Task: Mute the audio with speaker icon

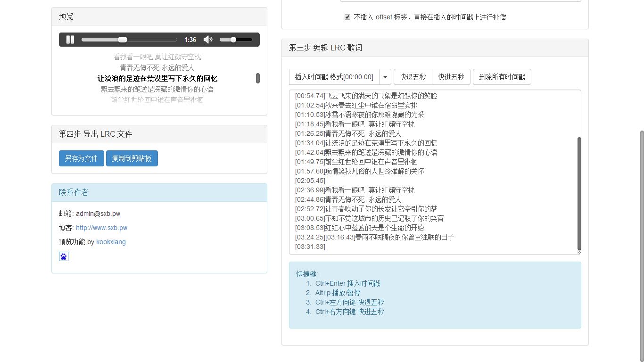Action: [208, 40]
